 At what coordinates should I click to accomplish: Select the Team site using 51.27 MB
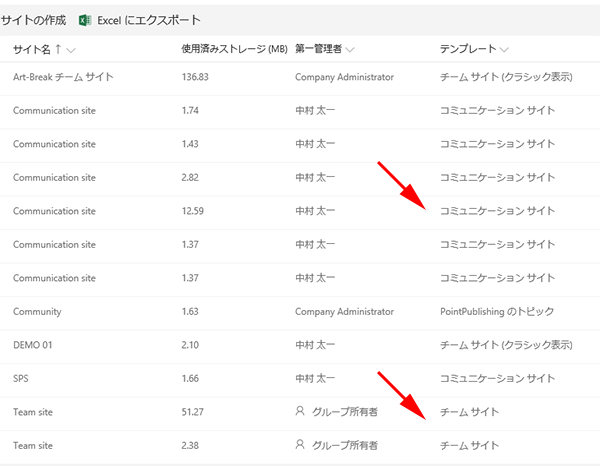pyautogui.click(x=33, y=412)
